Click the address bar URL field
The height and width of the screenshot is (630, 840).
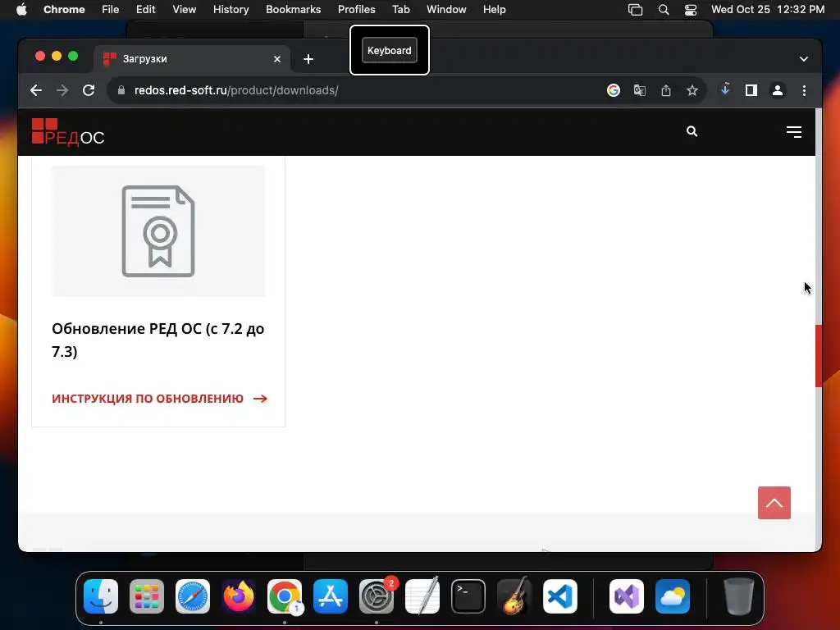coord(354,90)
